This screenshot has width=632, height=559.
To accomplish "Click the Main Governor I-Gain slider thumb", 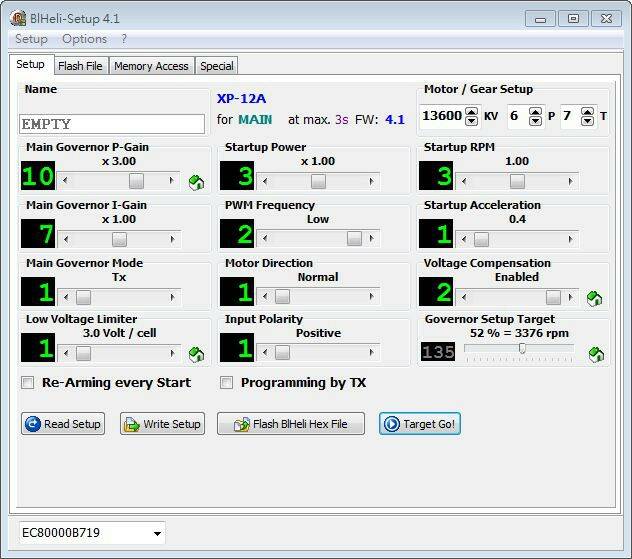I will [x=119, y=239].
